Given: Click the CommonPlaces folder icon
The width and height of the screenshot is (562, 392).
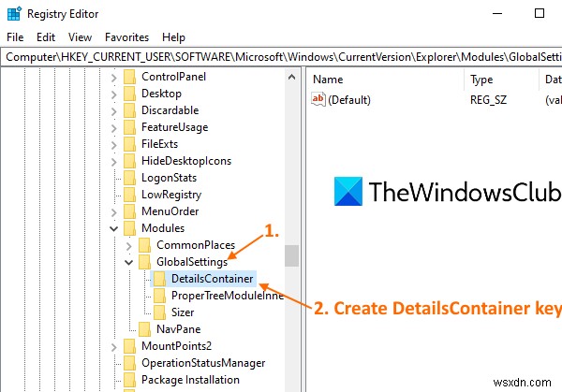Looking at the screenshot, I should point(145,245).
